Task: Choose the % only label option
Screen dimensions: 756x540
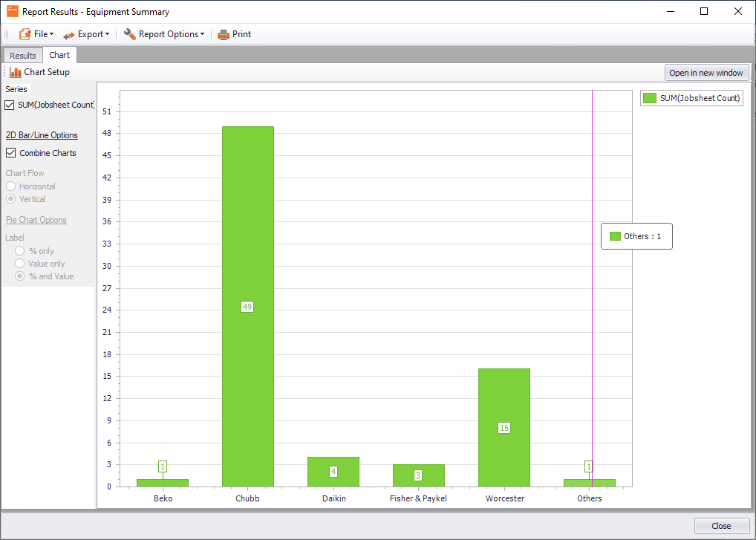Action: point(20,251)
